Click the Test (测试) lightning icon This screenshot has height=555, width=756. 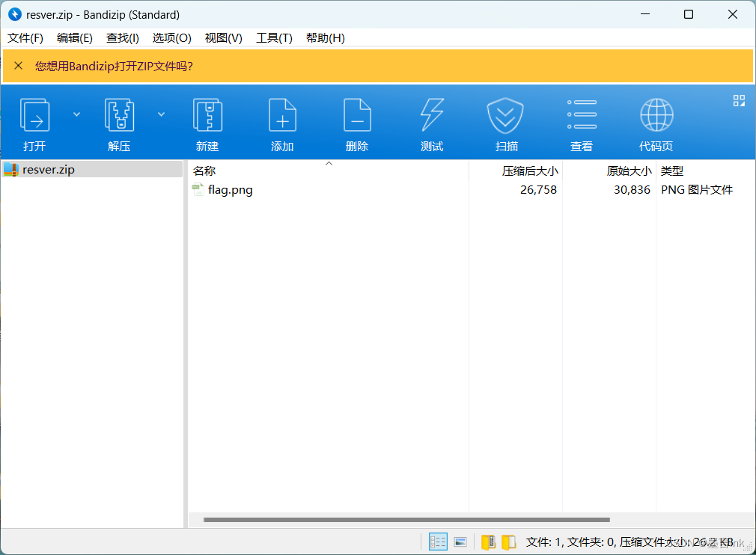tap(431, 115)
